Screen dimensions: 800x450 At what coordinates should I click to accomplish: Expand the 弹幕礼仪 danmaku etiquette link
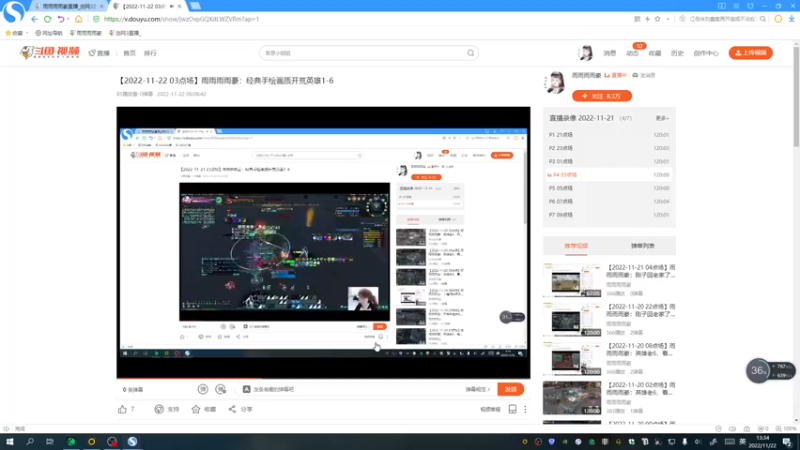tap(478, 389)
